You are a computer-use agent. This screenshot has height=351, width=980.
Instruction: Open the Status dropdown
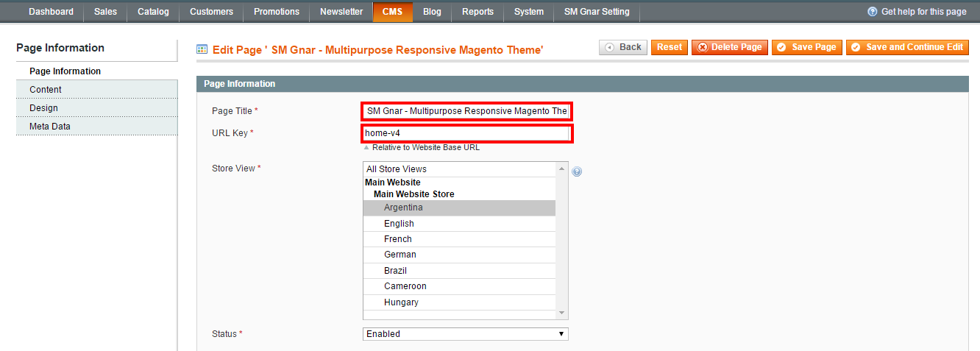tap(466, 334)
